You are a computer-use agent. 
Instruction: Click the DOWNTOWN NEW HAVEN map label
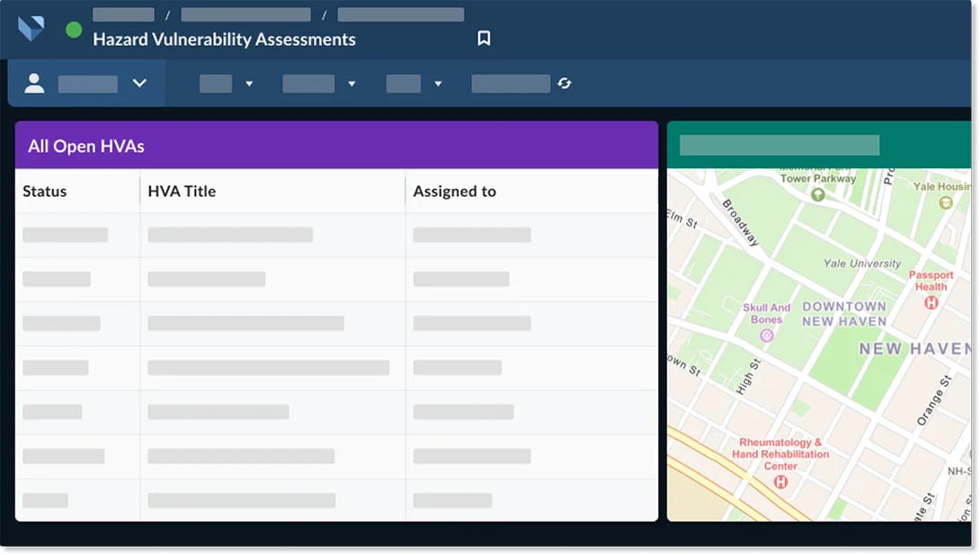point(844,314)
